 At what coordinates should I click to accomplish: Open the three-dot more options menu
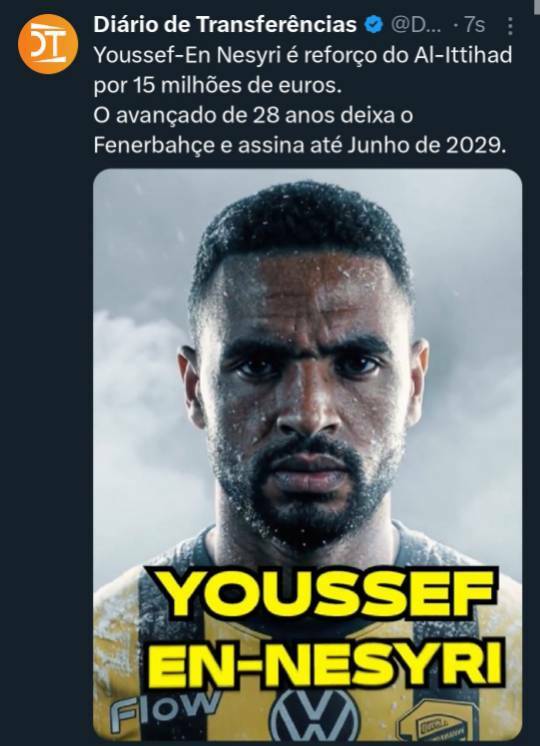[x=510, y=26]
